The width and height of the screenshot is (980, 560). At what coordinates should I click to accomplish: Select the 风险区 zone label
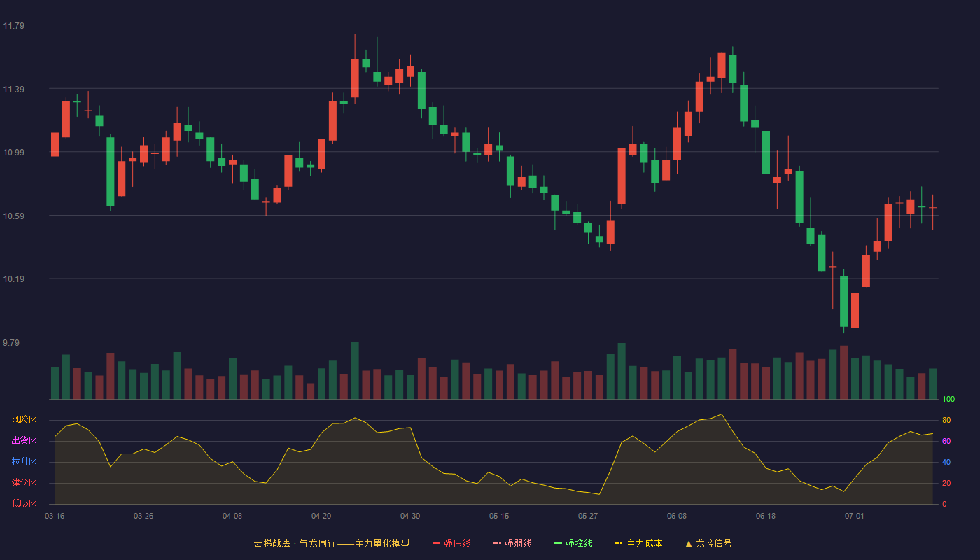coord(24,420)
